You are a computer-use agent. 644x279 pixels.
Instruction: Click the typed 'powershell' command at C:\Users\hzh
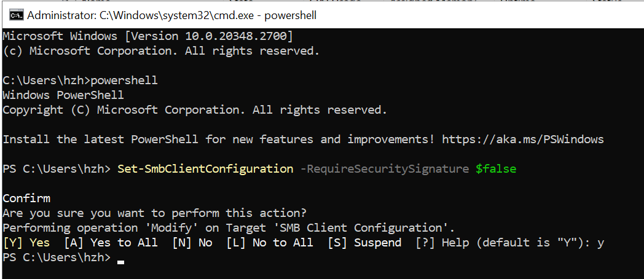(x=124, y=80)
